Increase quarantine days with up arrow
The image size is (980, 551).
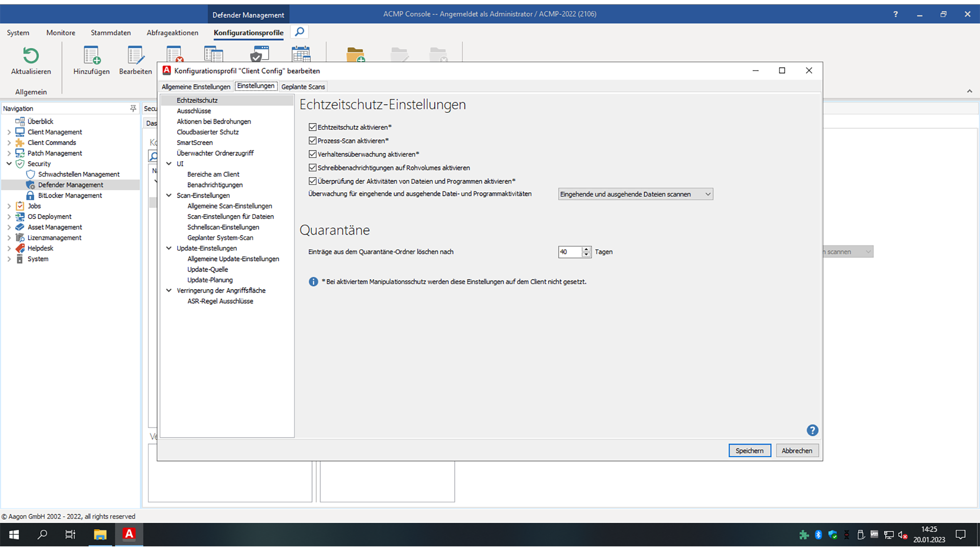click(x=586, y=249)
